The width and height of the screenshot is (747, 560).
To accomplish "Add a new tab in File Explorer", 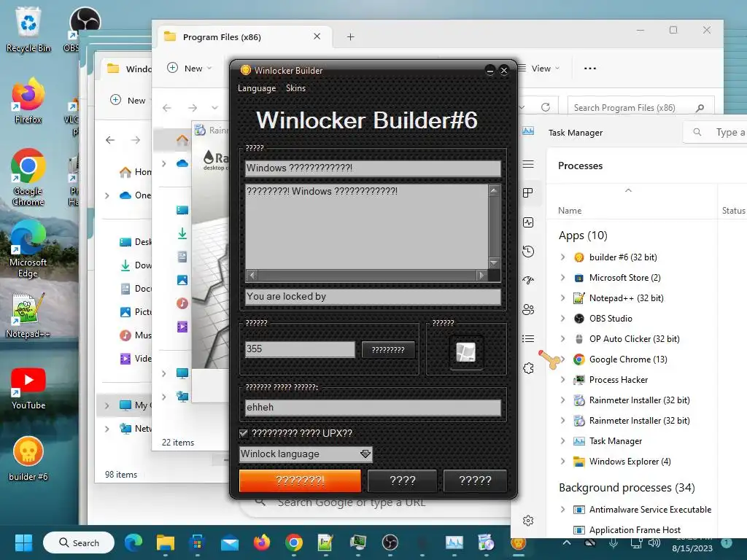I will click(351, 37).
